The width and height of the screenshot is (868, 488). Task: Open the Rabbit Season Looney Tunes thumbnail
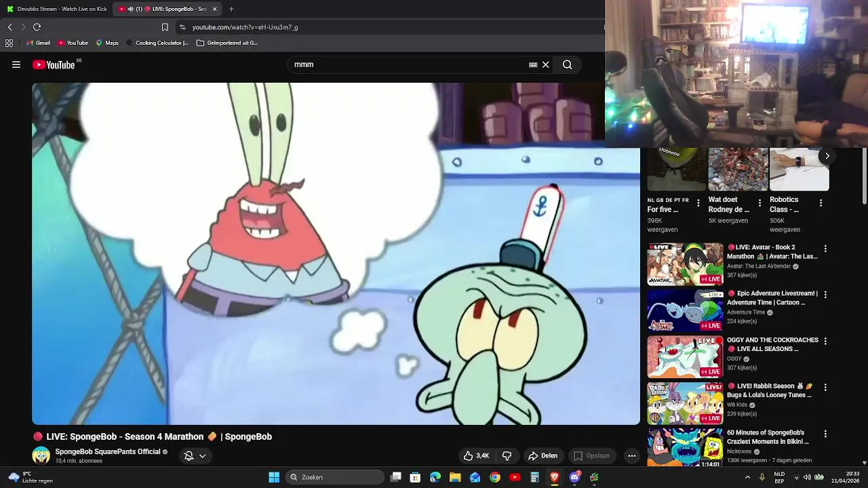(x=685, y=403)
